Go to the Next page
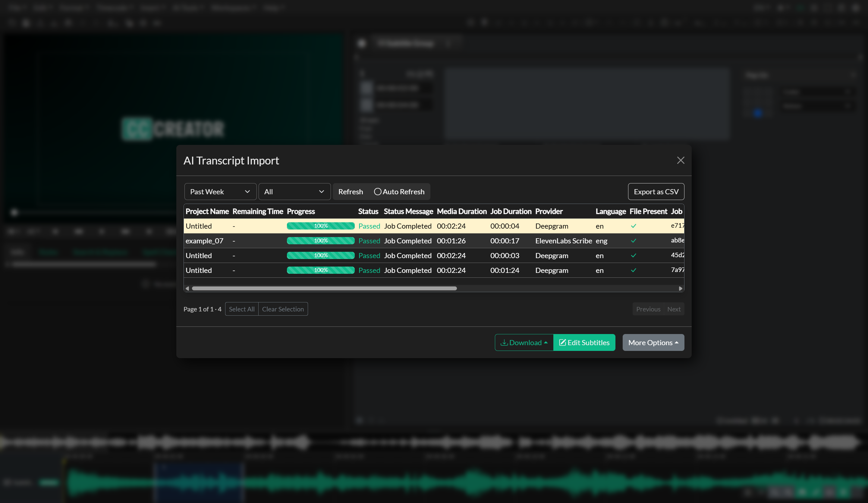Viewport: 868px width, 503px height. (674, 309)
